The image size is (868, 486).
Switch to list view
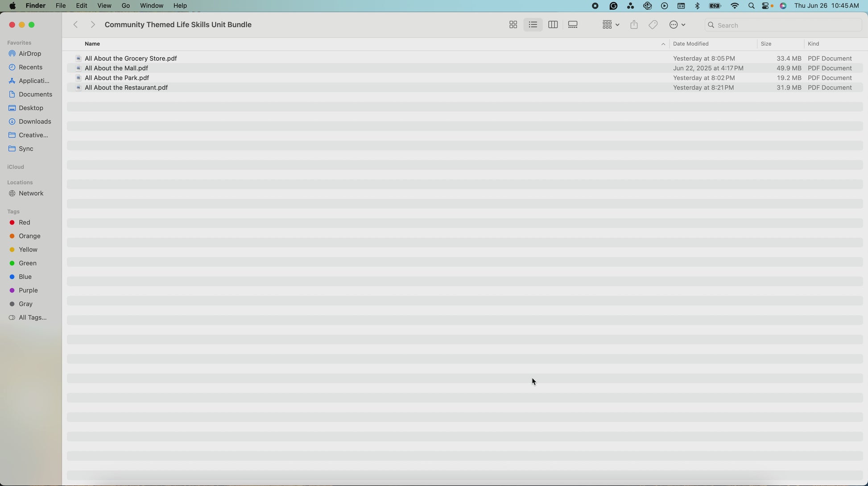(x=533, y=25)
